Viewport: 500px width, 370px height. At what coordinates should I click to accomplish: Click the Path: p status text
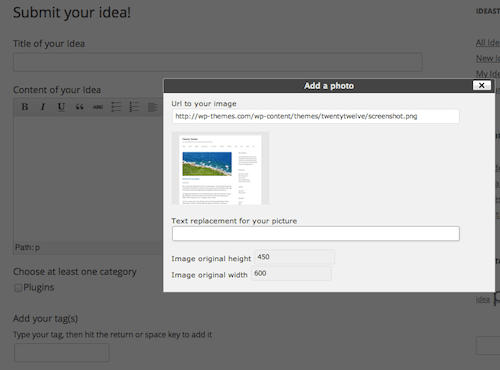click(27, 247)
